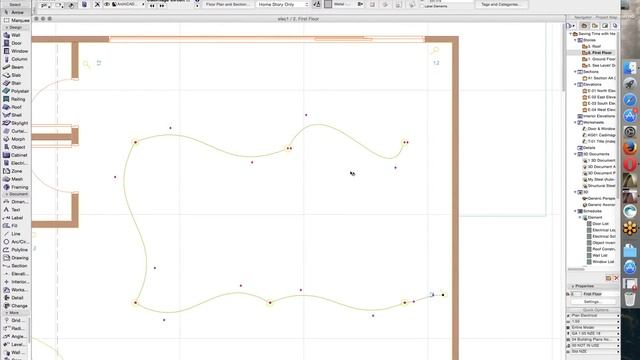Image resolution: width=640 pixels, height=360 pixels.
Task: Select the Marquee tool
Action: tap(16, 20)
